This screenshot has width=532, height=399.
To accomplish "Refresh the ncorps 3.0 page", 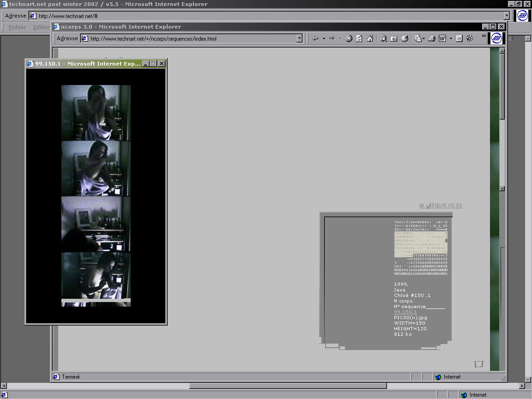I will pyautogui.click(x=359, y=39).
